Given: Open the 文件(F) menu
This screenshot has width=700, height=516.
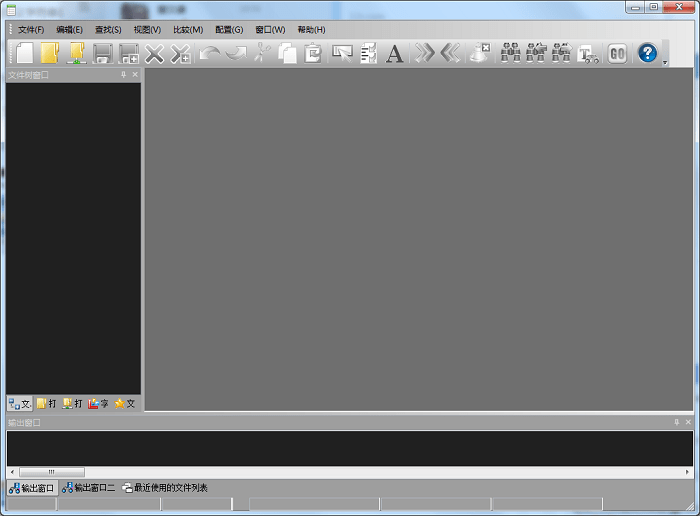Looking at the screenshot, I should [x=31, y=30].
